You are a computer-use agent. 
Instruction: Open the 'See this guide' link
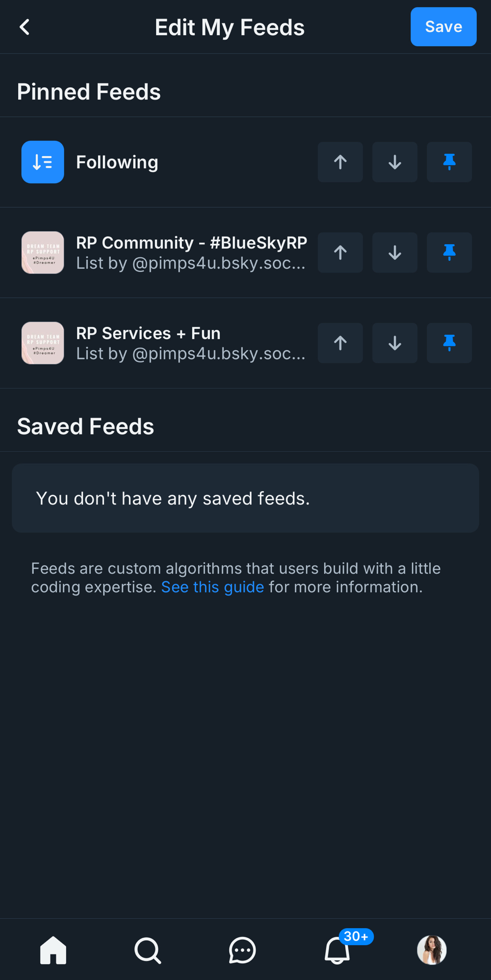(212, 587)
